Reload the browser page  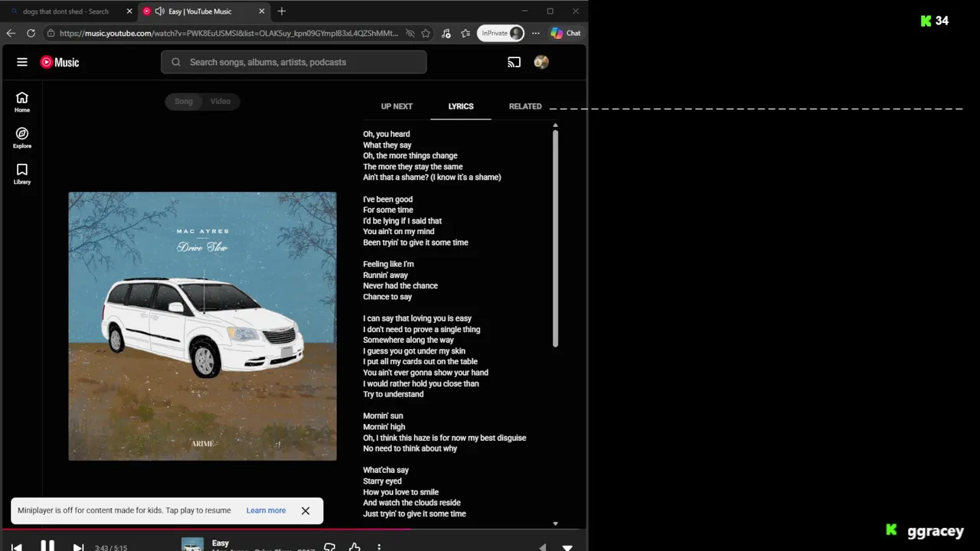(31, 33)
